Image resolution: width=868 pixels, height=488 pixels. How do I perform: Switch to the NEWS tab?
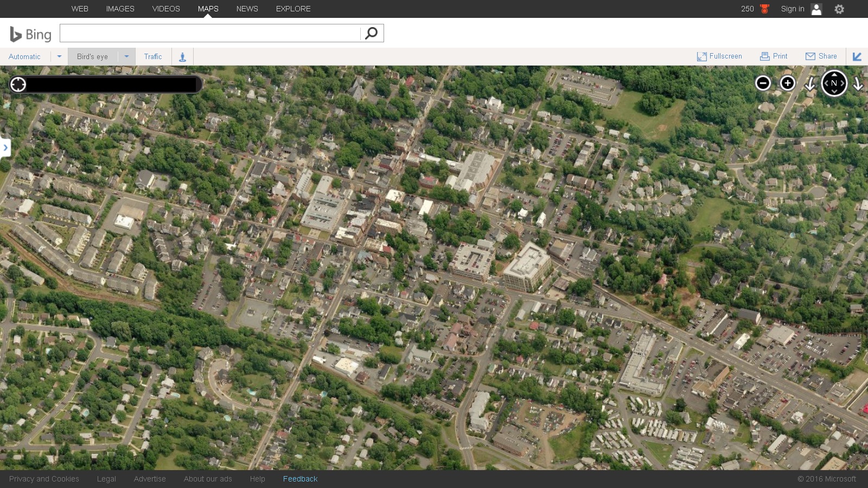click(247, 9)
